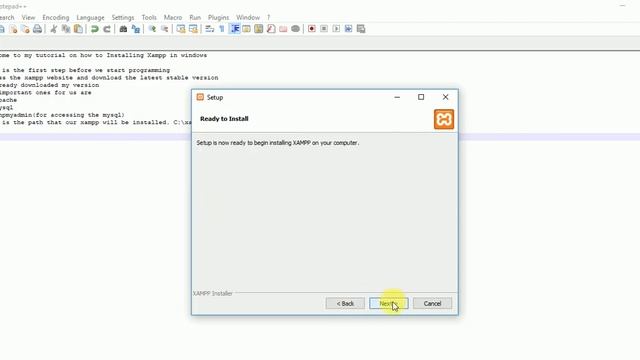Viewport: 640px width, 360px height.
Task: Click the Stop Recording macro icon
Action: click(x=324, y=29)
